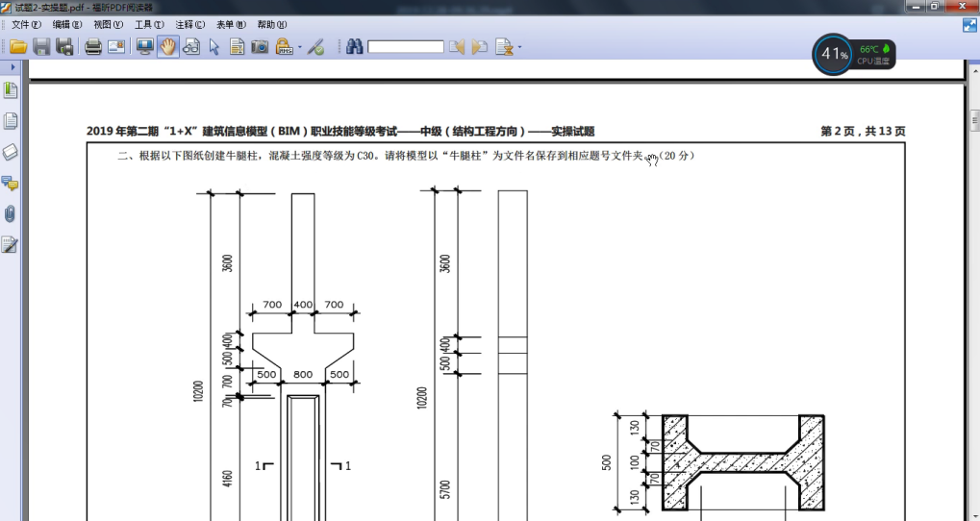Activate the Snapshot camera tool

[x=260, y=46]
